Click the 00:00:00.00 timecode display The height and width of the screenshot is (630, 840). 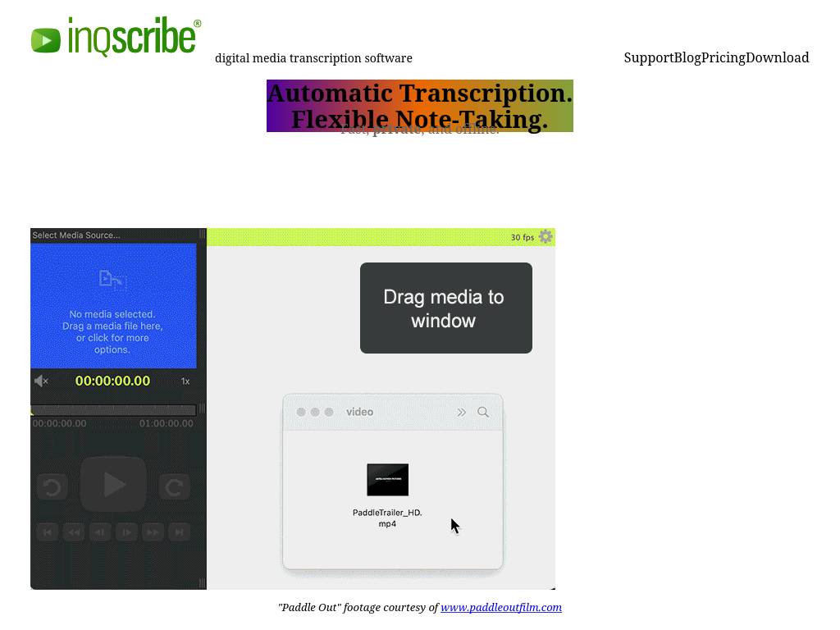[x=112, y=381]
